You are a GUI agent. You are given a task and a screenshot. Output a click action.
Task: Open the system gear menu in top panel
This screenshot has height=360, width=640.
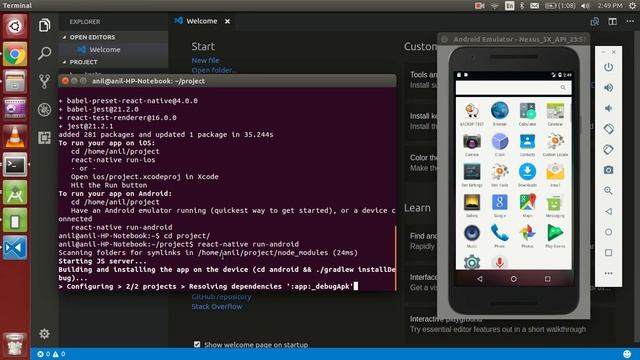click(632, 5)
